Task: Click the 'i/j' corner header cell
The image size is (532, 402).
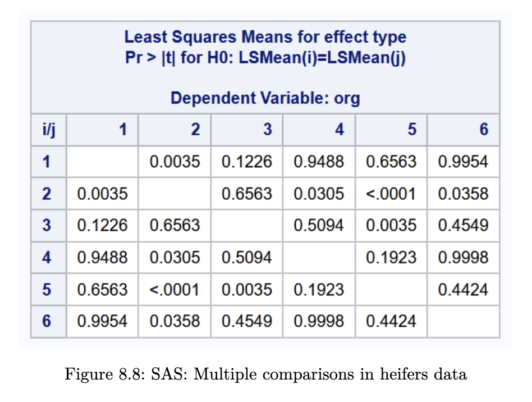Action: coord(48,130)
